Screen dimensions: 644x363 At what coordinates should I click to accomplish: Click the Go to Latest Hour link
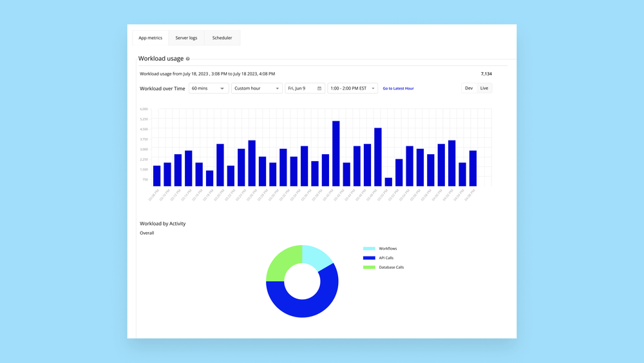[398, 88]
